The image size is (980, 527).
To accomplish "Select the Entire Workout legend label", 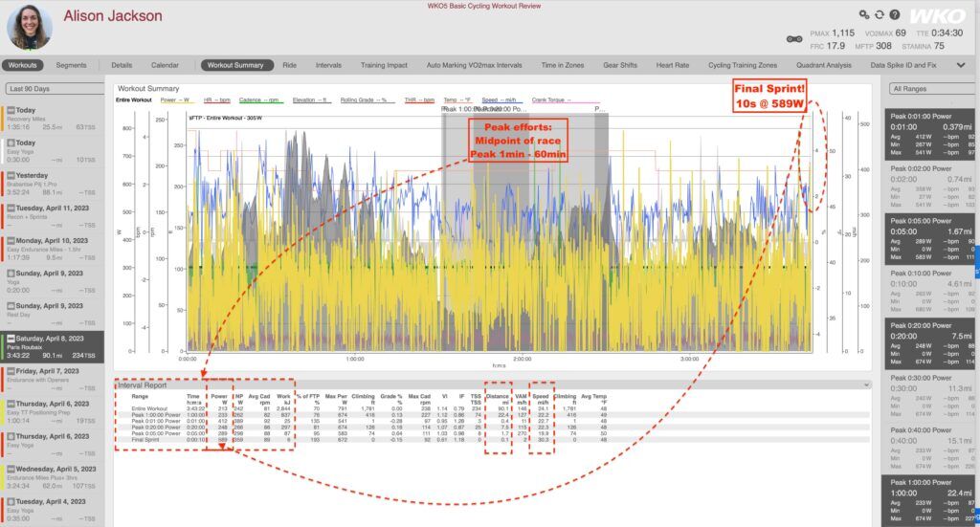I will (x=134, y=99).
